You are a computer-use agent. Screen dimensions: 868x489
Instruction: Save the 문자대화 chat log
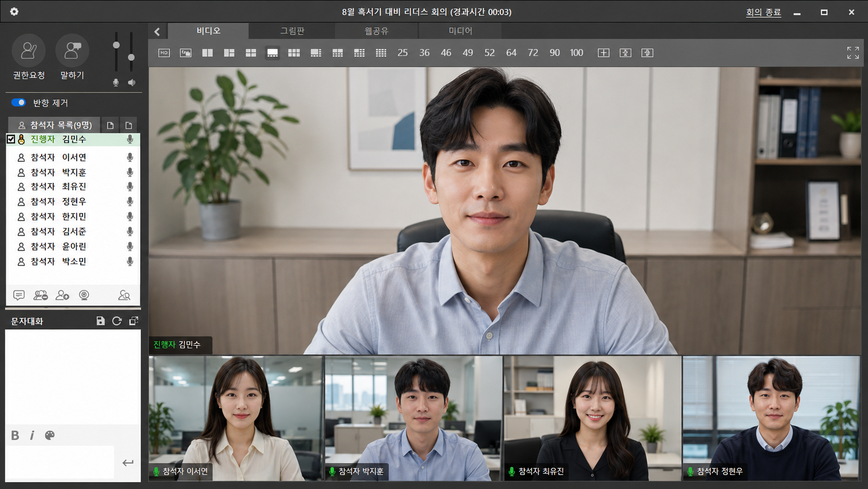click(x=101, y=321)
